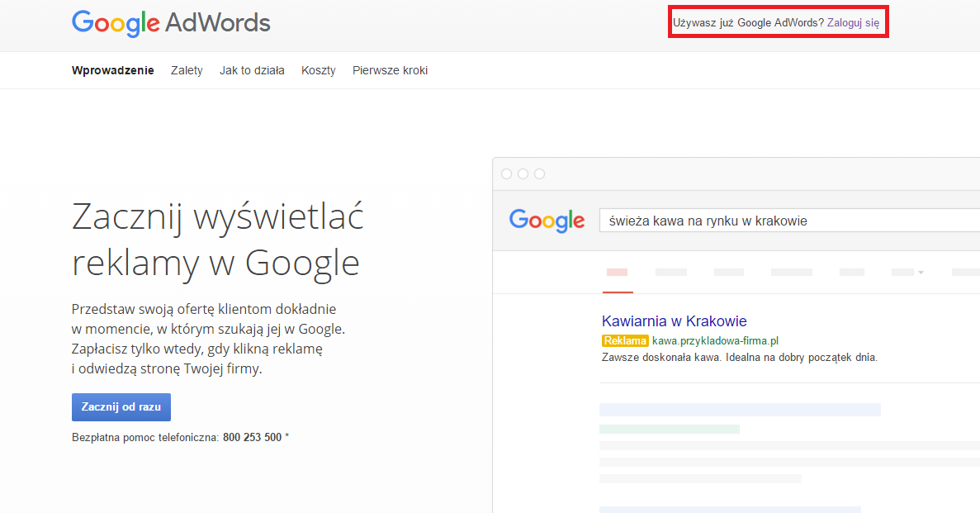Open the Zaloguj się sign-in link
980x513 pixels.
pos(853,23)
